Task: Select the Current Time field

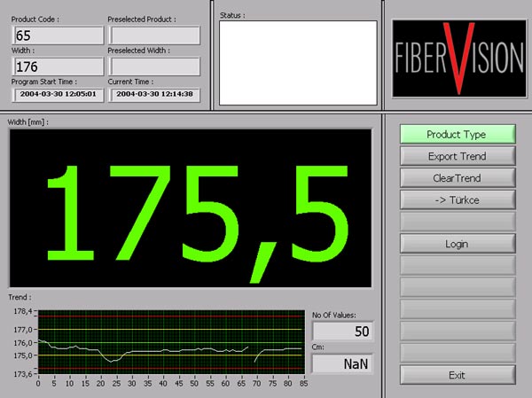Action: coord(154,95)
